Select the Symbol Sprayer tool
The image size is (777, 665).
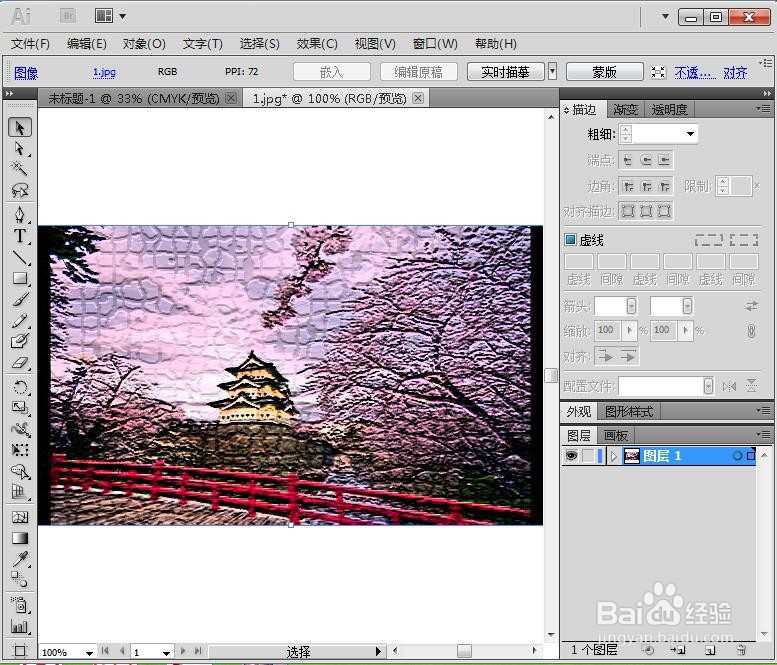[x=20, y=605]
